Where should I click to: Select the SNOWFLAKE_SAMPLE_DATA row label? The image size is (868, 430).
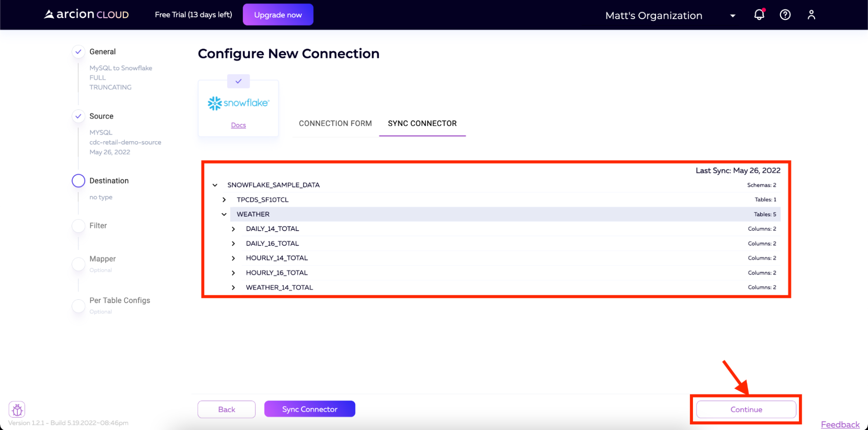click(x=274, y=185)
